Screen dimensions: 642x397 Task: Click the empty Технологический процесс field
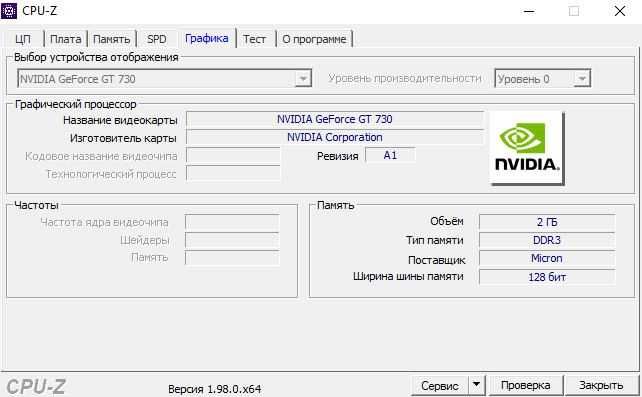coord(233,173)
